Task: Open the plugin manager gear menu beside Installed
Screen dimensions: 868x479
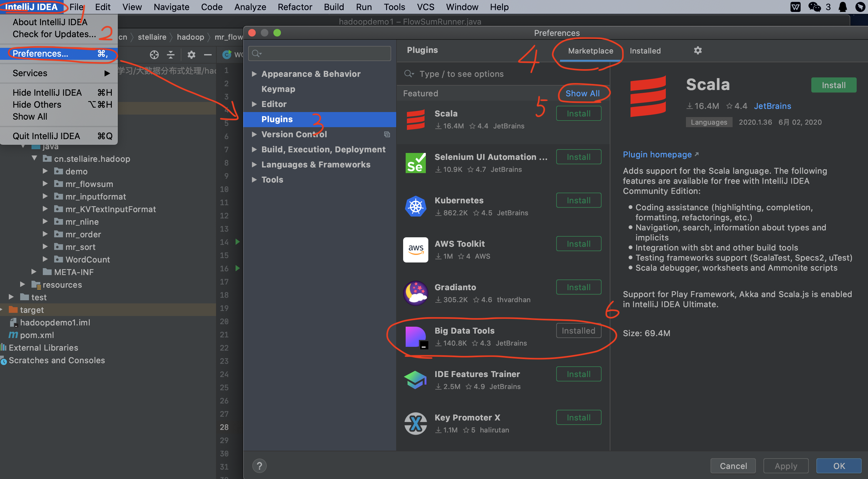Action: pos(698,50)
